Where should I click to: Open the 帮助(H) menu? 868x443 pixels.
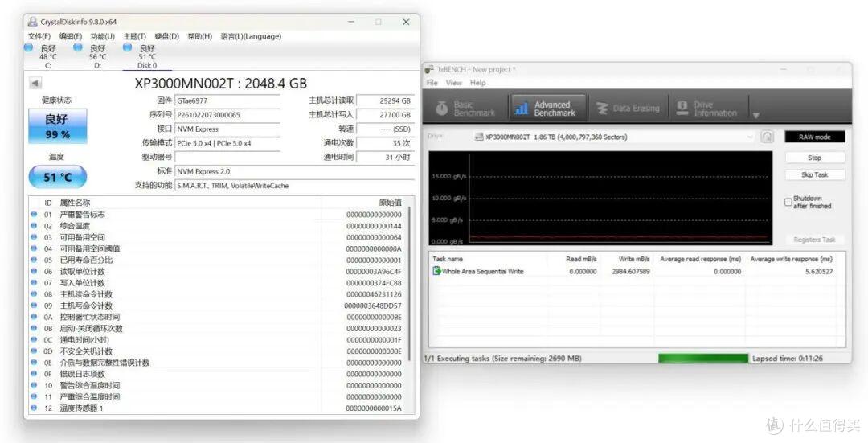pyautogui.click(x=200, y=36)
